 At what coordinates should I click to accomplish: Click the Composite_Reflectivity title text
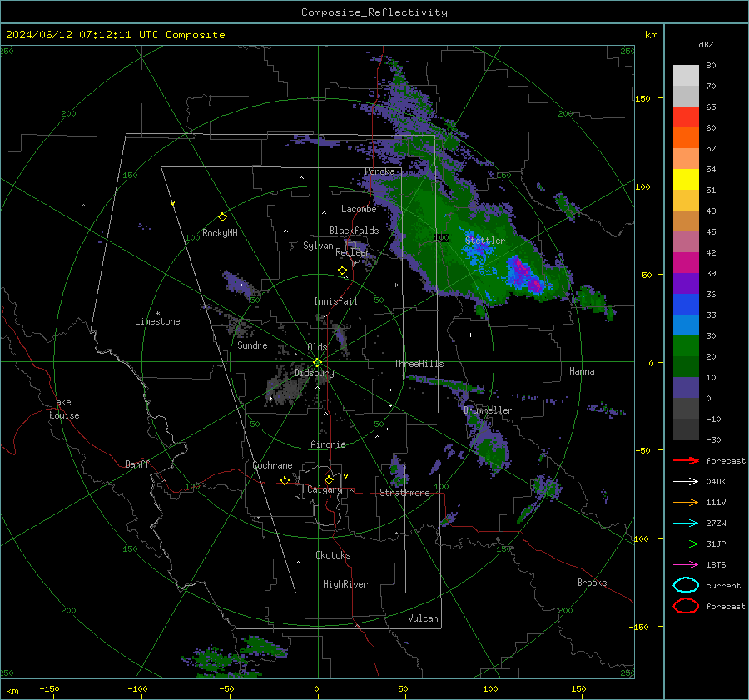[x=374, y=12]
